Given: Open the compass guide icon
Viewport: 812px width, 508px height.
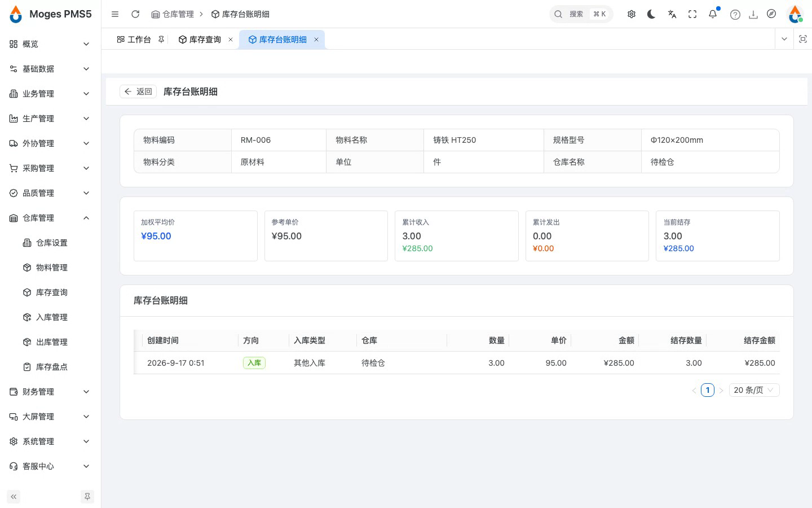Looking at the screenshot, I should [771, 14].
